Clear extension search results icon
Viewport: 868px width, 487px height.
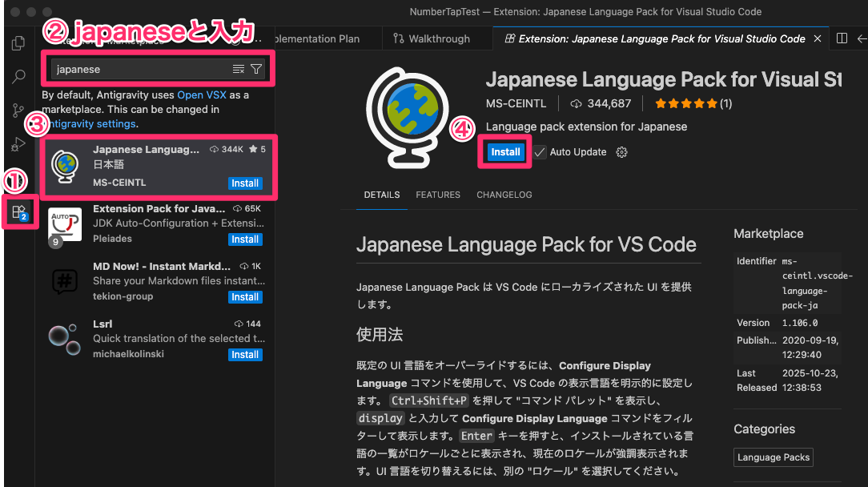point(239,69)
